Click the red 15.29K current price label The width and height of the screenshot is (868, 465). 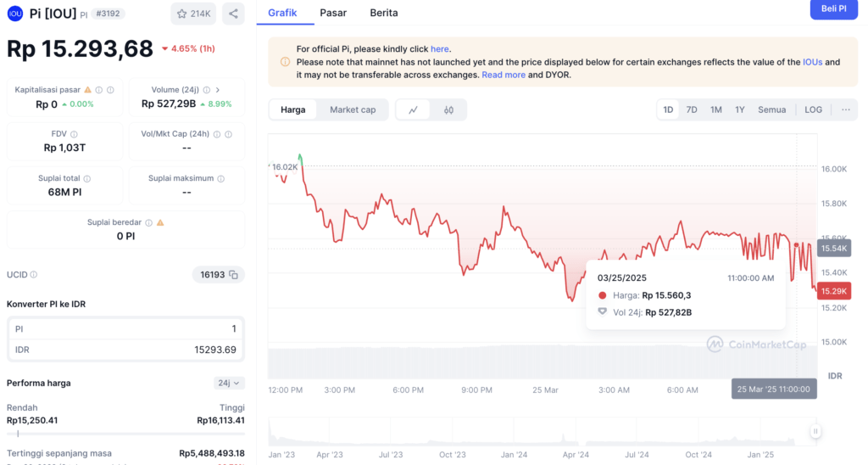(834, 291)
